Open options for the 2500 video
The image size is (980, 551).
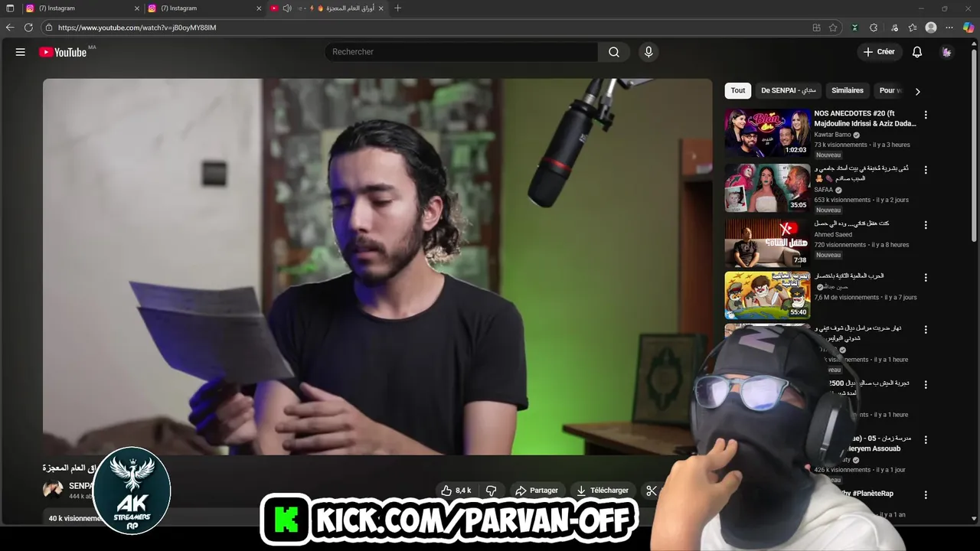click(x=926, y=384)
